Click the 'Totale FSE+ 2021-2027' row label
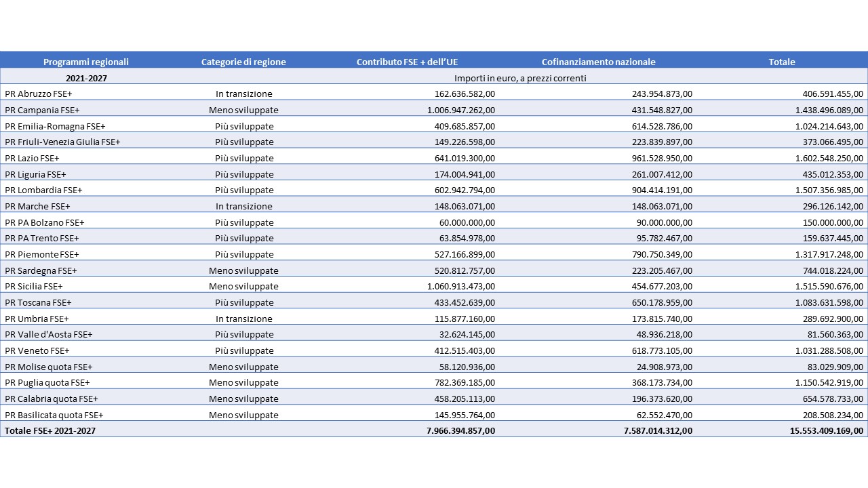This screenshot has height=488, width=868. point(50,430)
